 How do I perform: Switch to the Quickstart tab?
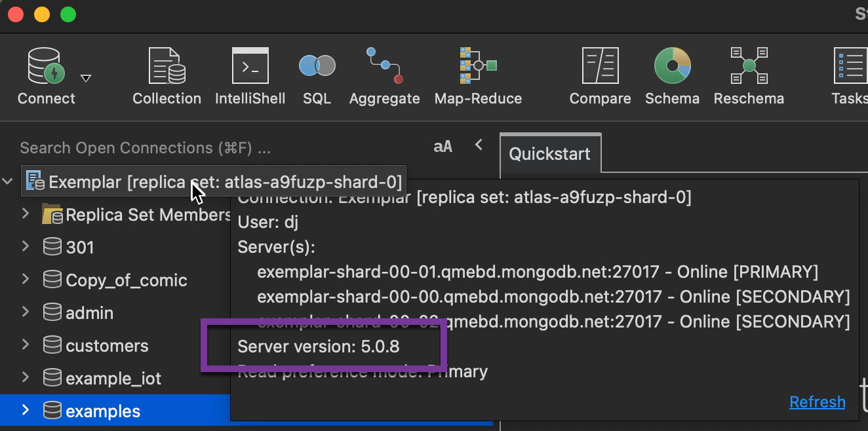click(x=550, y=153)
